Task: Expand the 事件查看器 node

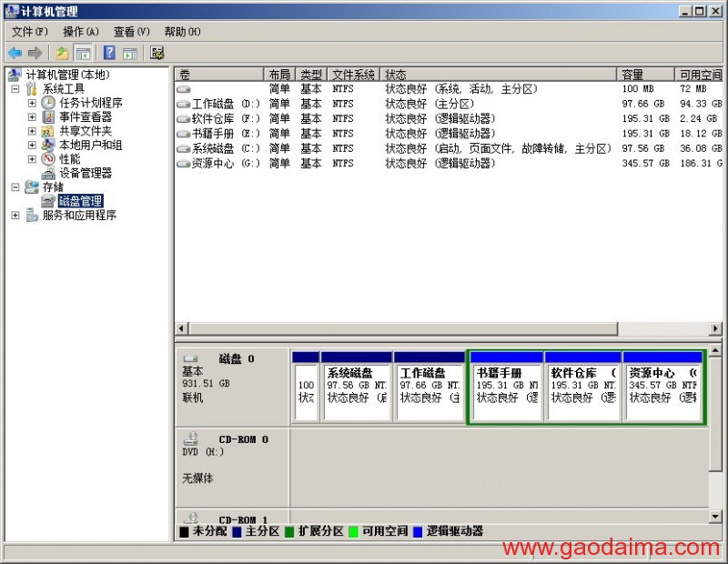Action: [x=32, y=117]
